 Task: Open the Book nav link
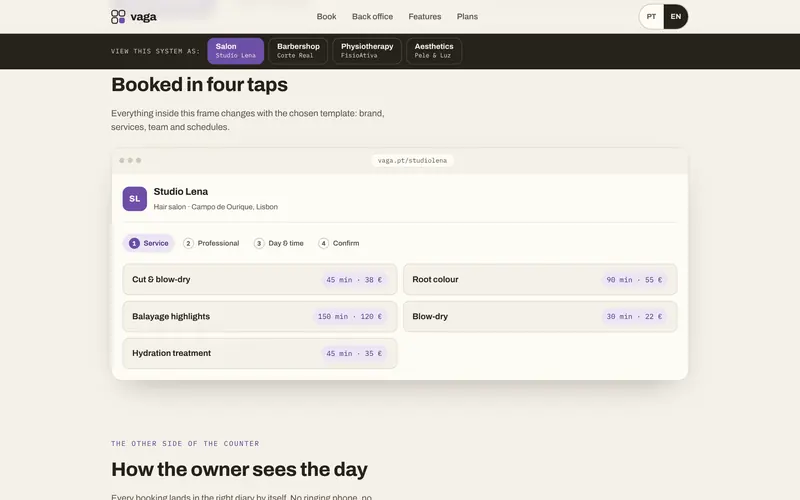[x=326, y=17]
